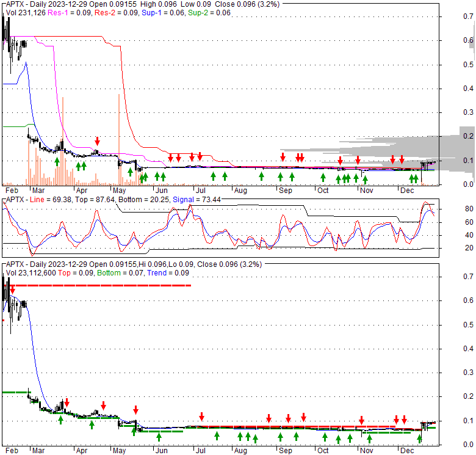Click the 0.5 price label on upper chart
This screenshot has height=455, width=476.
(468, 65)
